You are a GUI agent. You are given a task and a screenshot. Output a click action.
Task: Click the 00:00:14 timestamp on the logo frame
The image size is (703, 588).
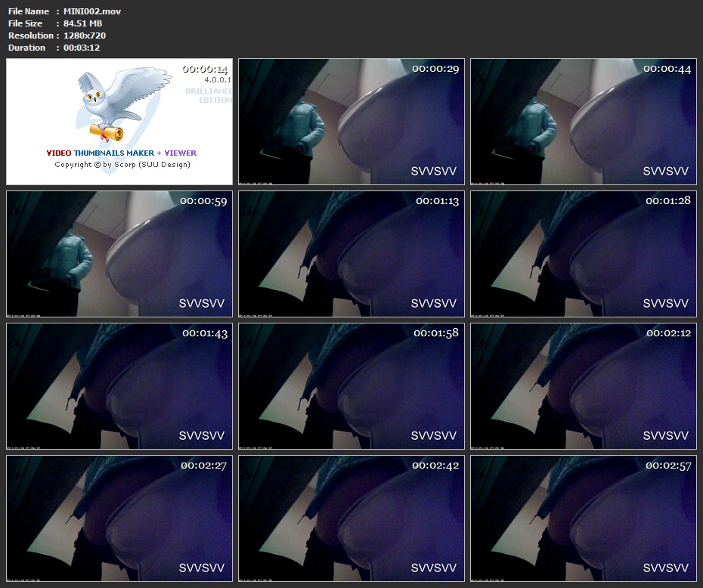point(205,69)
